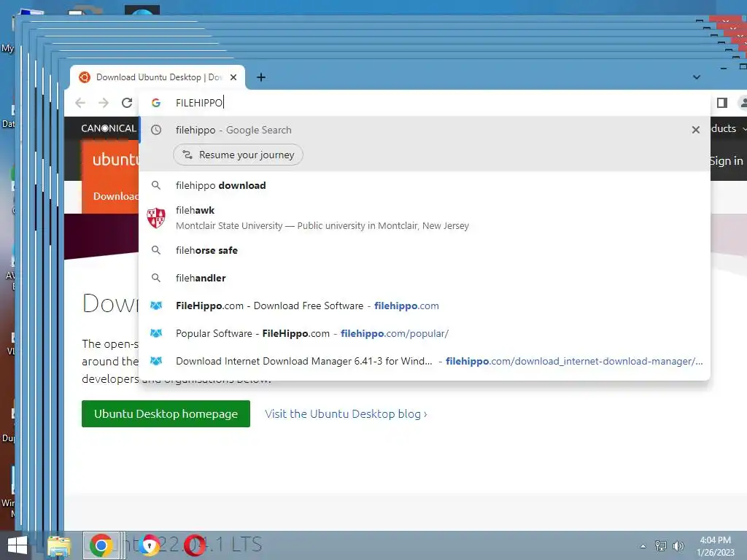Click the browser forward arrow
Image resolution: width=747 pixels, height=560 pixels.
[104, 103]
